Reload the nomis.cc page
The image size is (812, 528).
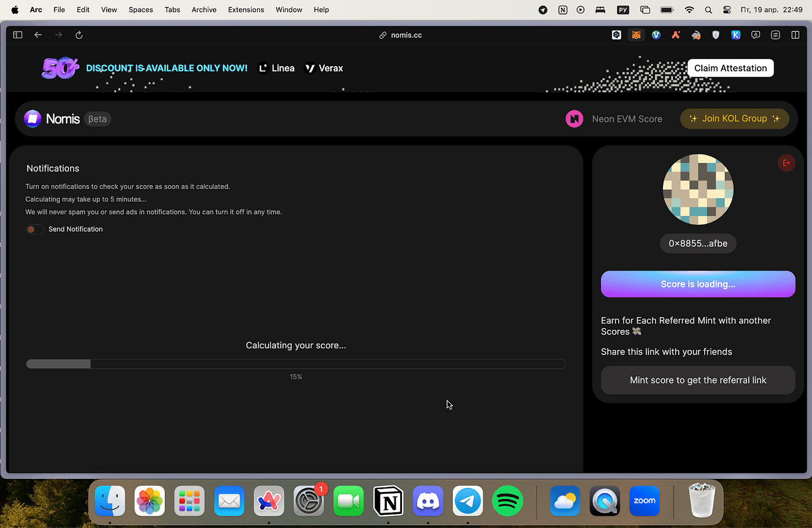(x=79, y=35)
